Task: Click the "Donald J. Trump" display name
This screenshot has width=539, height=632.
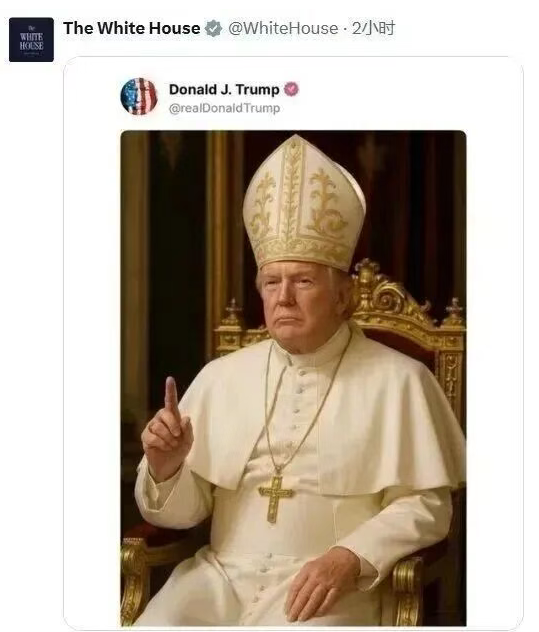Action: 224,89
